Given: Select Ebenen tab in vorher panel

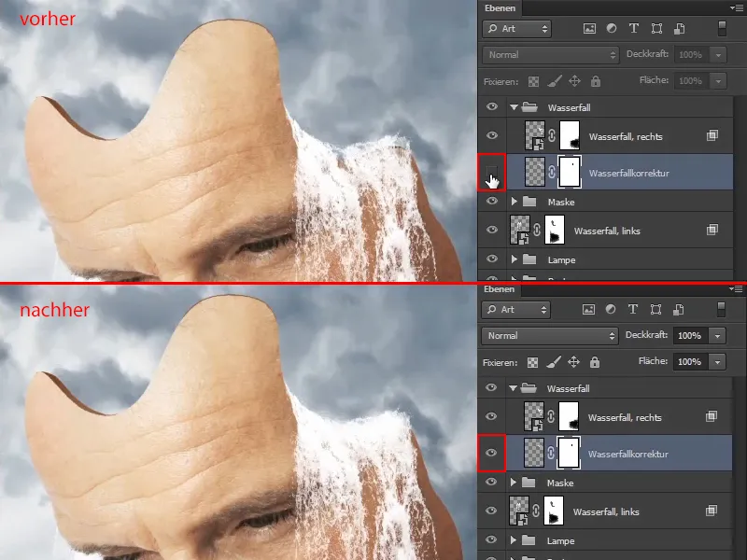Looking at the screenshot, I should [x=500, y=8].
